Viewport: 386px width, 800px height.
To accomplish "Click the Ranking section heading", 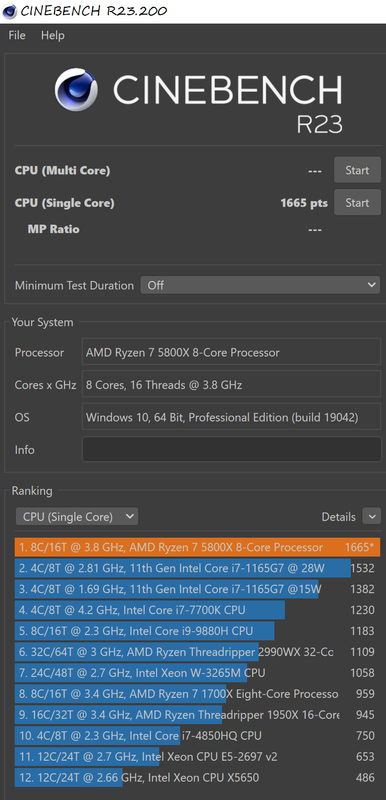I will tap(32, 491).
